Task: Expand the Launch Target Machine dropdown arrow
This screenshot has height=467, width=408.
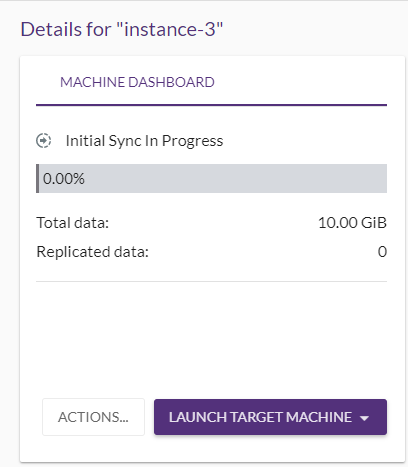Action: 365,418
